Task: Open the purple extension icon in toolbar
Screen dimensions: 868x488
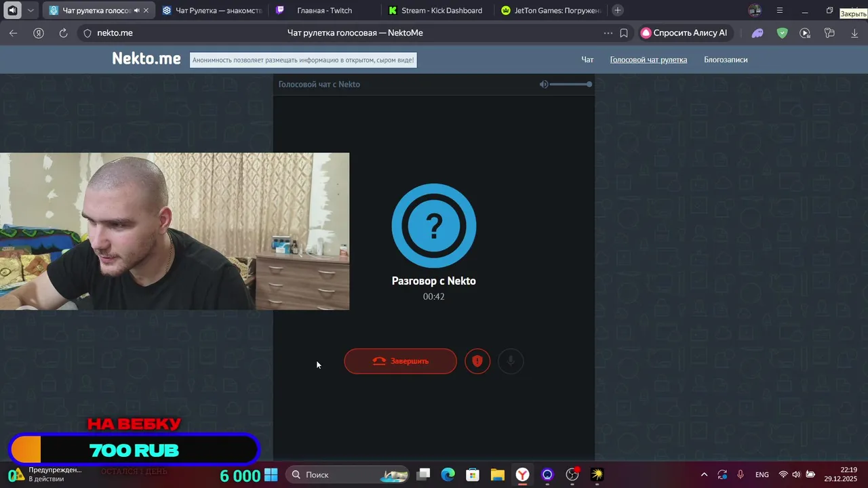Action: coord(757,33)
